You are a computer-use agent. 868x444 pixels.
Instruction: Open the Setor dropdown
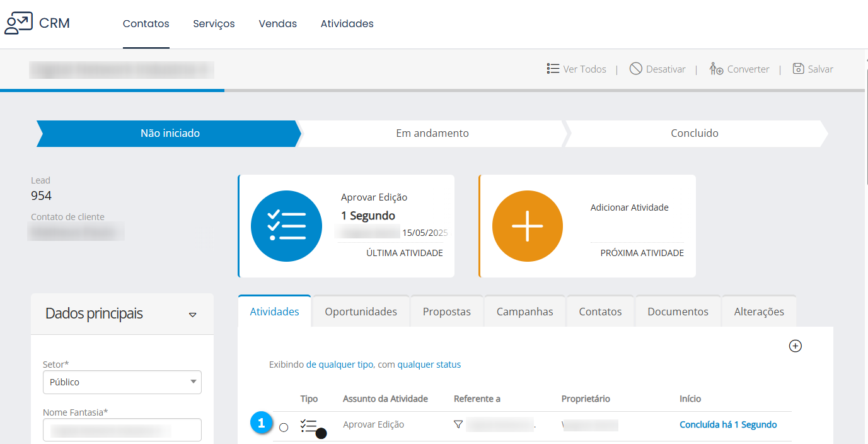pos(122,382)
